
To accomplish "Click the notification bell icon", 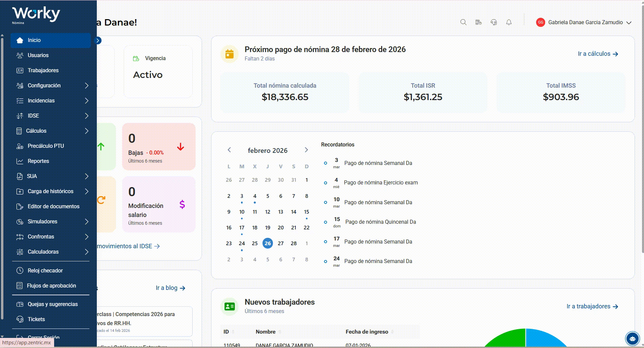I will coord(509,22).
